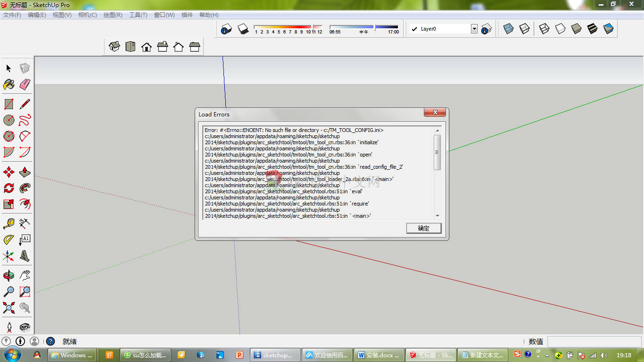Select the Pan hand tool
This screenshot has height=362, width=644.
point(25,275)
